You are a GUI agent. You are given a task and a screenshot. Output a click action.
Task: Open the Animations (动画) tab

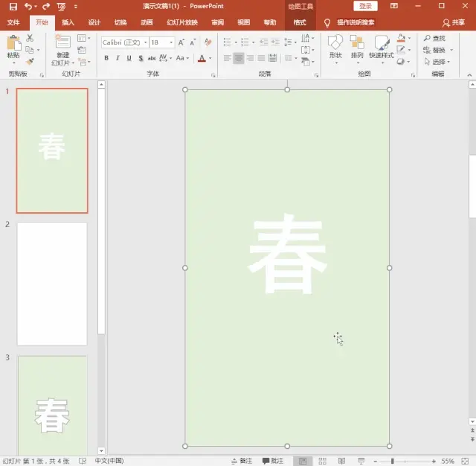point(147,22)
